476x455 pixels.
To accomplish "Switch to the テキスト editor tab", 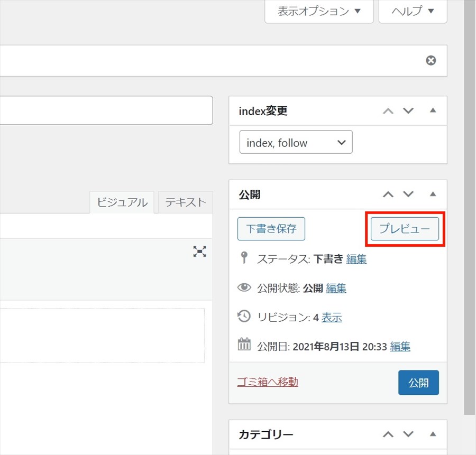I will [x=185, y=202].
